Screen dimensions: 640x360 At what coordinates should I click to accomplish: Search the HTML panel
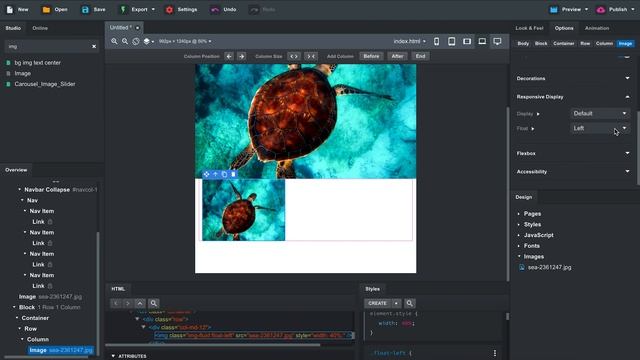point(153,303)
